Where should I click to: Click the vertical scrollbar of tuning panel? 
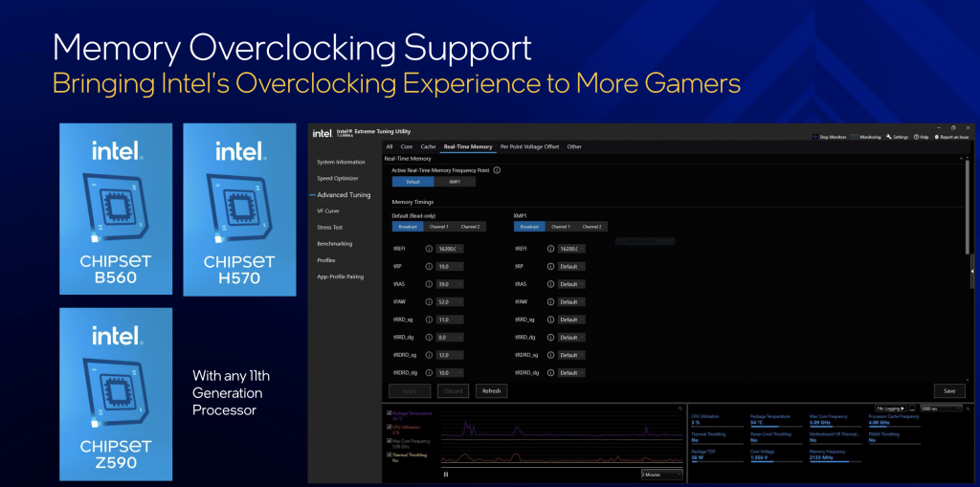pyautogui.click(x=968, y=207)
